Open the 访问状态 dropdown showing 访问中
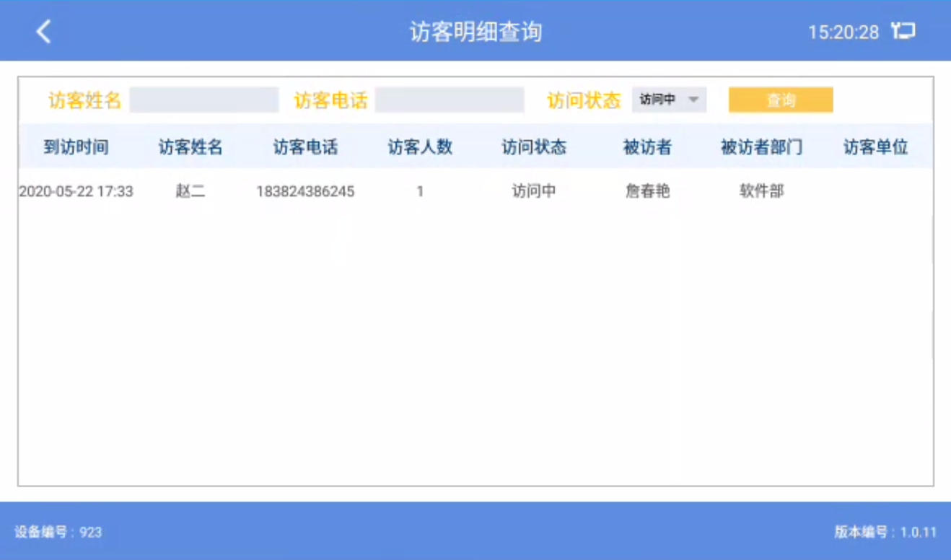 (x=669, y=100)
